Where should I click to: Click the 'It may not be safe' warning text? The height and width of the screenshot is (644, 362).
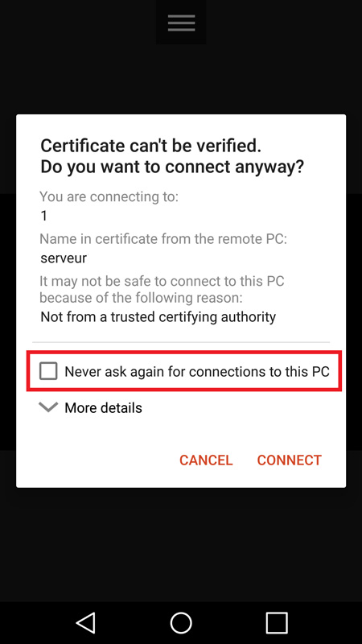tap(162, 289)
